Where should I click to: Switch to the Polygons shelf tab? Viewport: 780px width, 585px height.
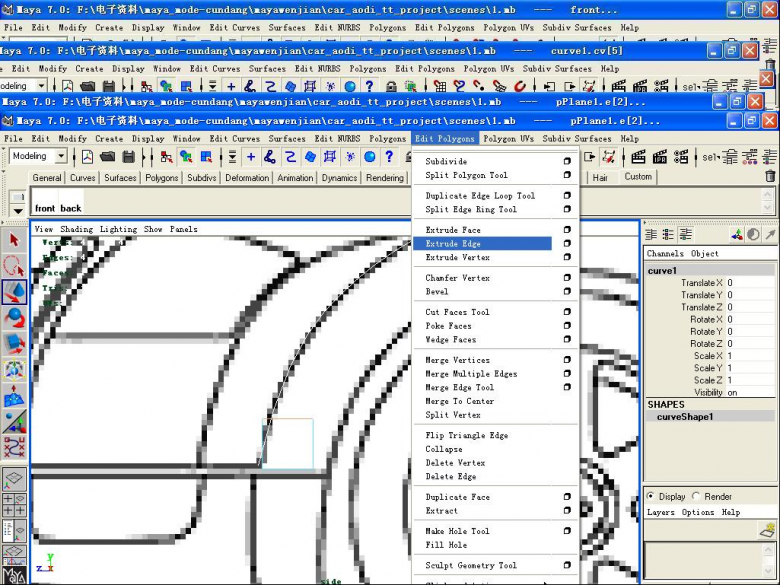click(x=161, y=178)
